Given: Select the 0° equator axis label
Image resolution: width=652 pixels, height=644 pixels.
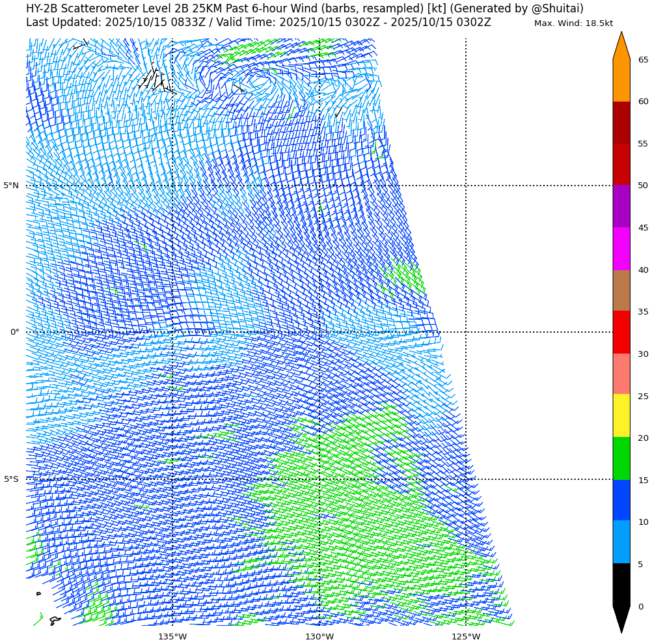Looking at the screenshot, I should click(x=14, y=332).
